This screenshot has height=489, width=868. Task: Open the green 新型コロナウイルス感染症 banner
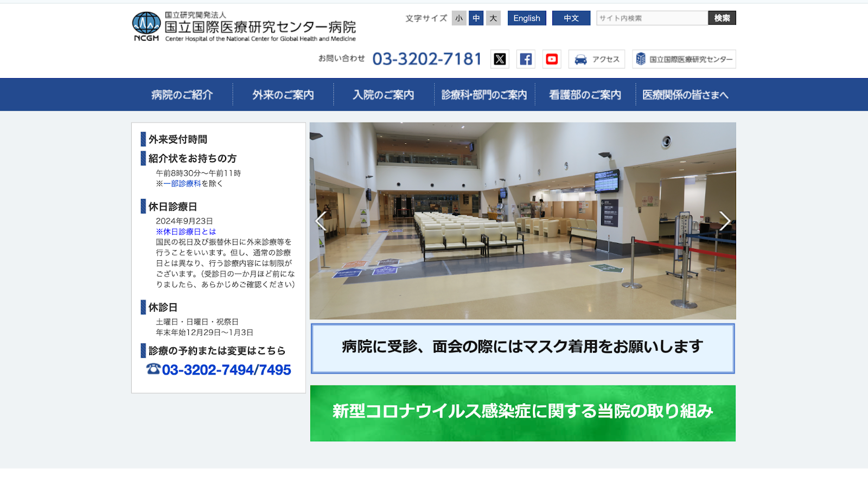(x=522, y=413)
